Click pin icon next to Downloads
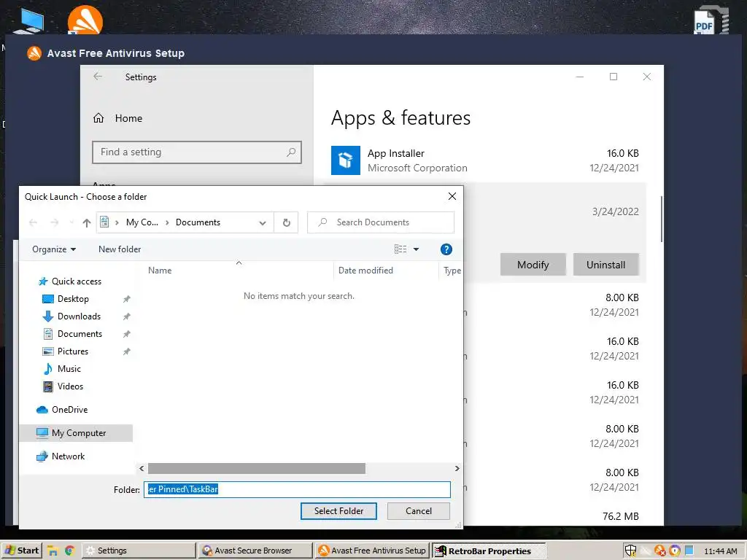 [x=126, y=316]
